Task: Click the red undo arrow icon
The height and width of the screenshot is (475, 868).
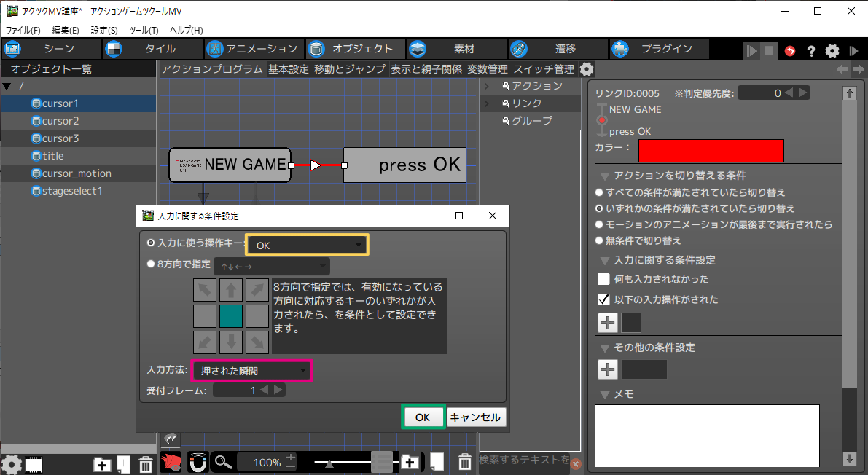Action: [790, 50]
